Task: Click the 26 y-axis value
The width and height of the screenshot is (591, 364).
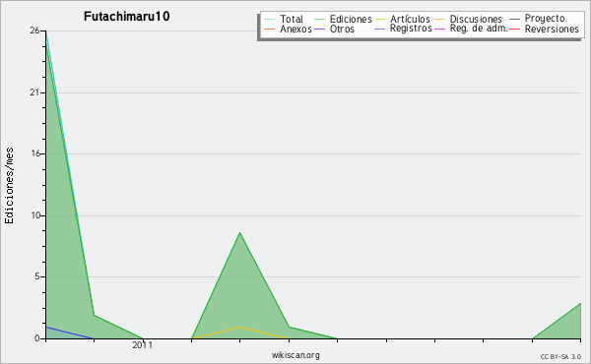Action: tap(34, 30)
